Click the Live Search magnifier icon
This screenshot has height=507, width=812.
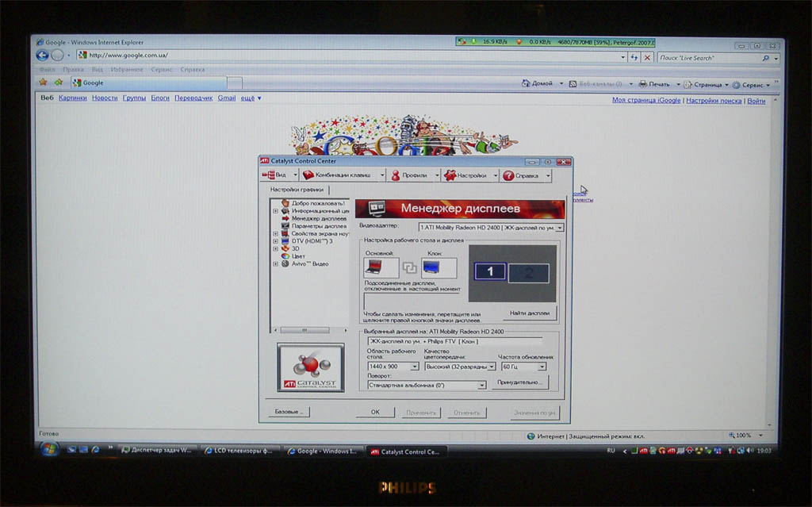pyautogui.click(x=765, y=59)
